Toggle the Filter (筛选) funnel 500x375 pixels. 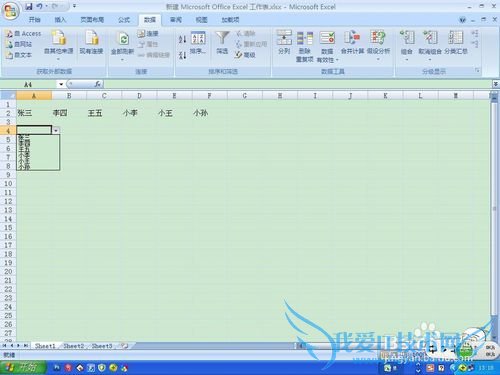pos(222,43)
